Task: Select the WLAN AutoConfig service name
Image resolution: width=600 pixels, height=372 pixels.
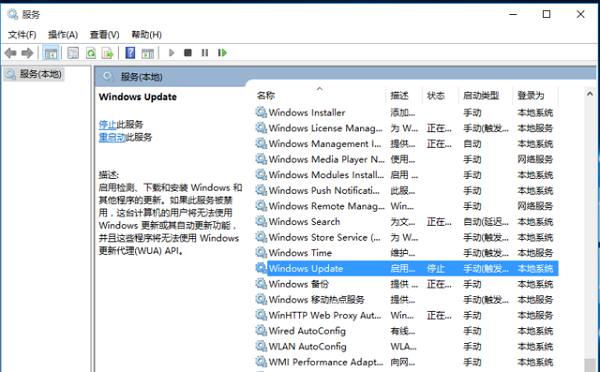Action: pos(308,346)
